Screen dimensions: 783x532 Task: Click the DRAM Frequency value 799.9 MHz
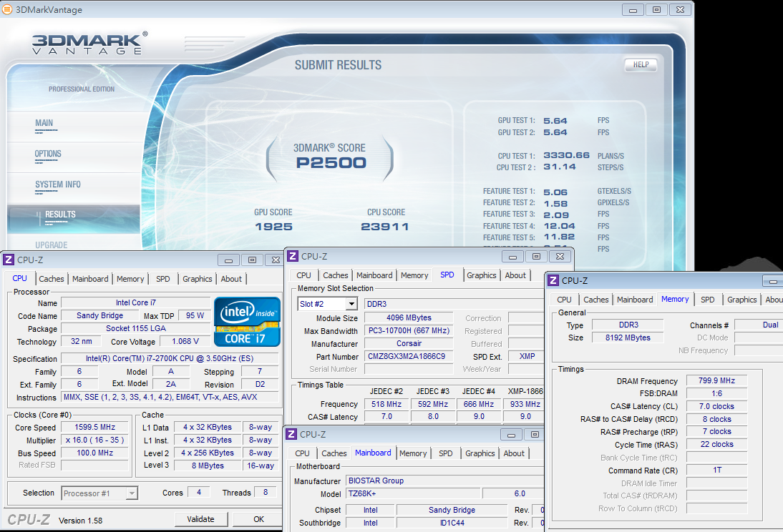[716, 381]
